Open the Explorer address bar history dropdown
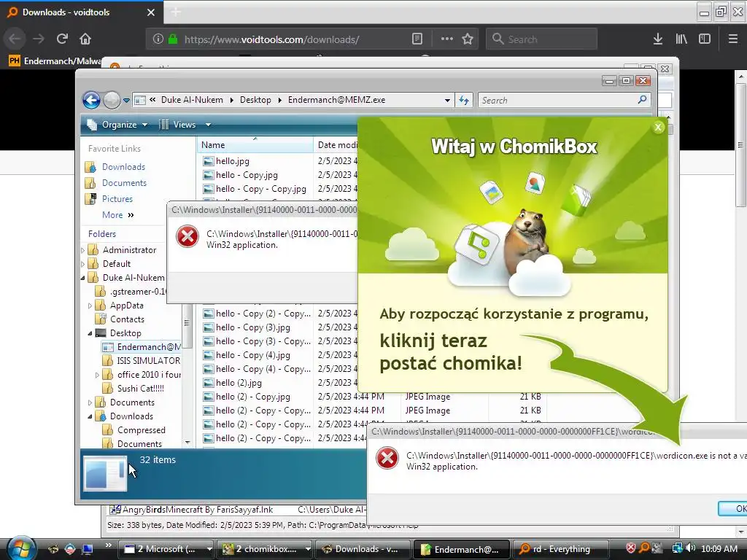Image resolution: width=747 pixels, height=560 pixels. coord(447,101)
